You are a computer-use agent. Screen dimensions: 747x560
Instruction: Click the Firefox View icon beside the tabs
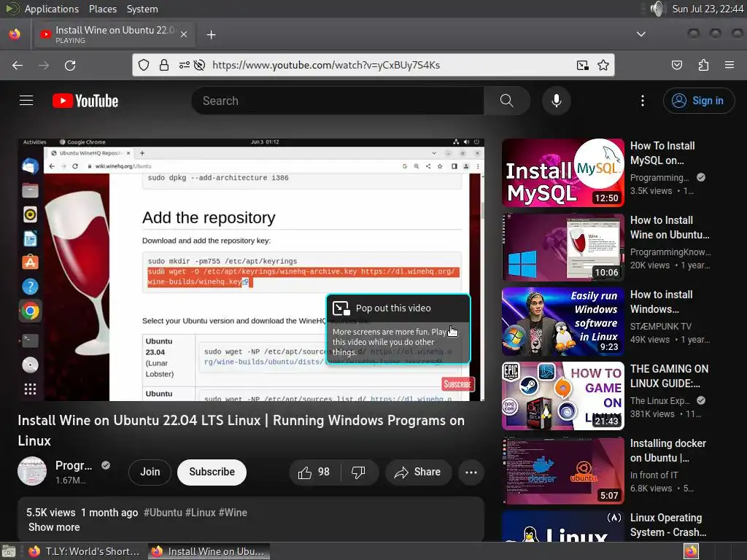pyautogui.click(x=15, y=34)
